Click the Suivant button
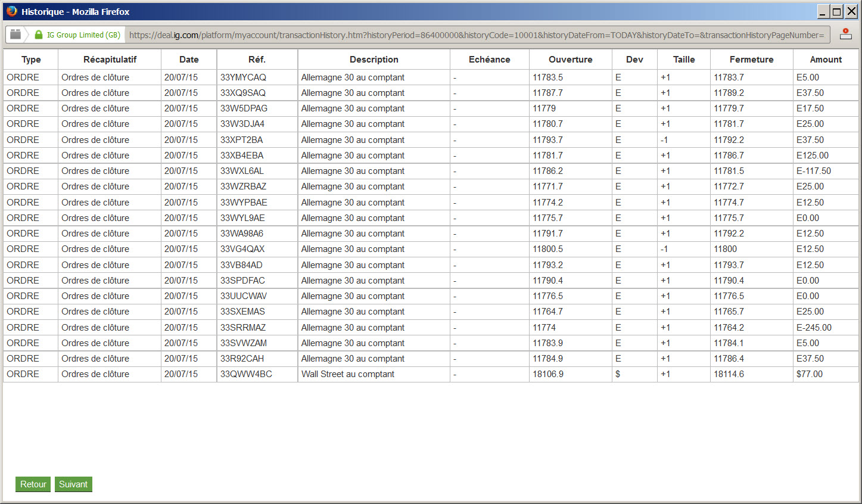 (x=73, y=484)
